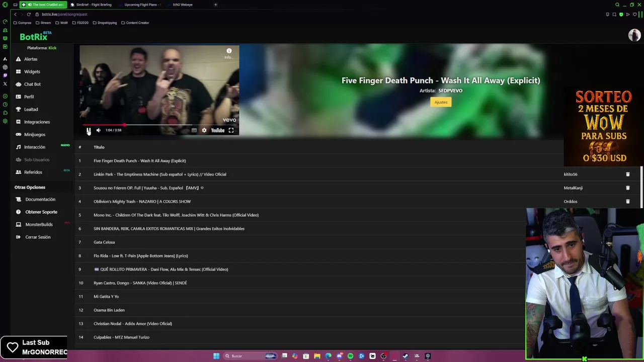Image resolution: width=644 pixels, height=362 pixels.
Task: Go back in browser history
Action: point(15,14)
